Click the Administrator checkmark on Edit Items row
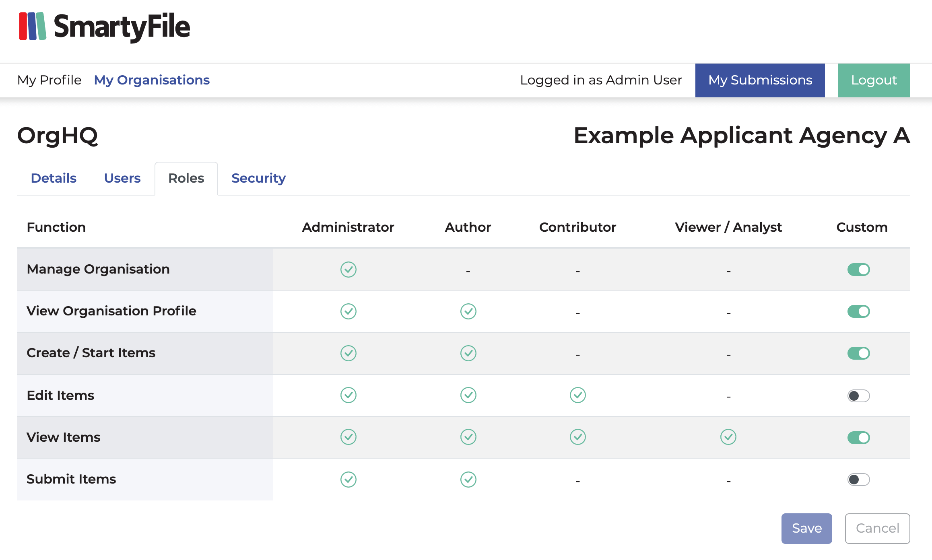 tap(348, 395)
